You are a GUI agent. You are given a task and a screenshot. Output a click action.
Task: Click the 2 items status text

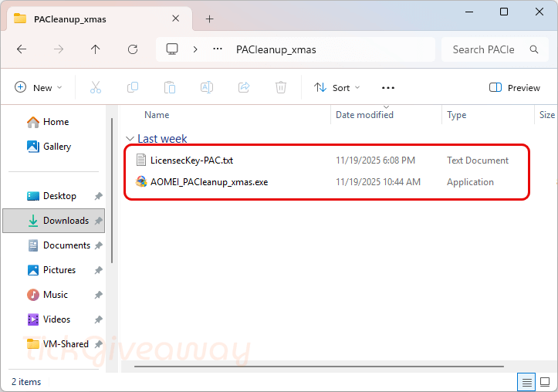coord(26,382)
